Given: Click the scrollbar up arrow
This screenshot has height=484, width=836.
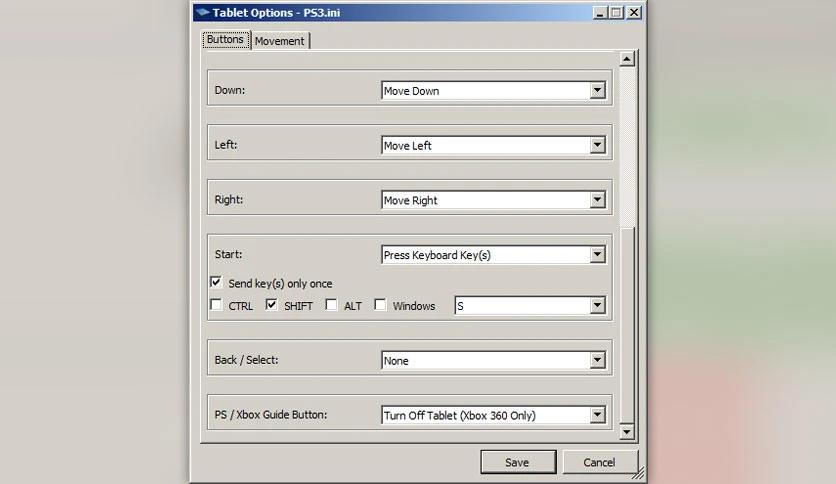Looking at the screenshot, I should [627, 59].
